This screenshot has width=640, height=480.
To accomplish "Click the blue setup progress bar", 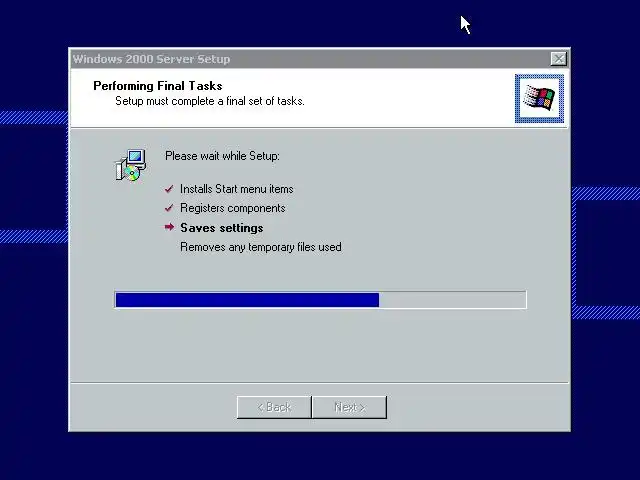I will click(321, 300).
